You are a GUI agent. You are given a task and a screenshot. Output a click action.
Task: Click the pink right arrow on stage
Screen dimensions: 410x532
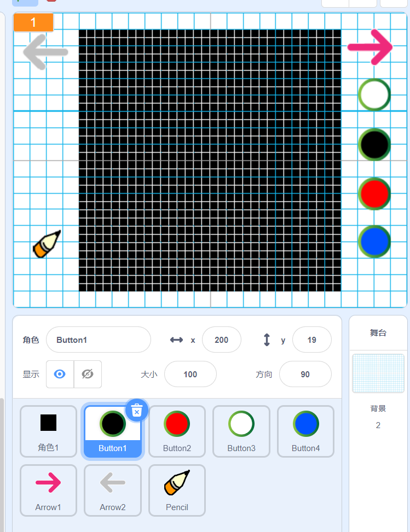371,46
